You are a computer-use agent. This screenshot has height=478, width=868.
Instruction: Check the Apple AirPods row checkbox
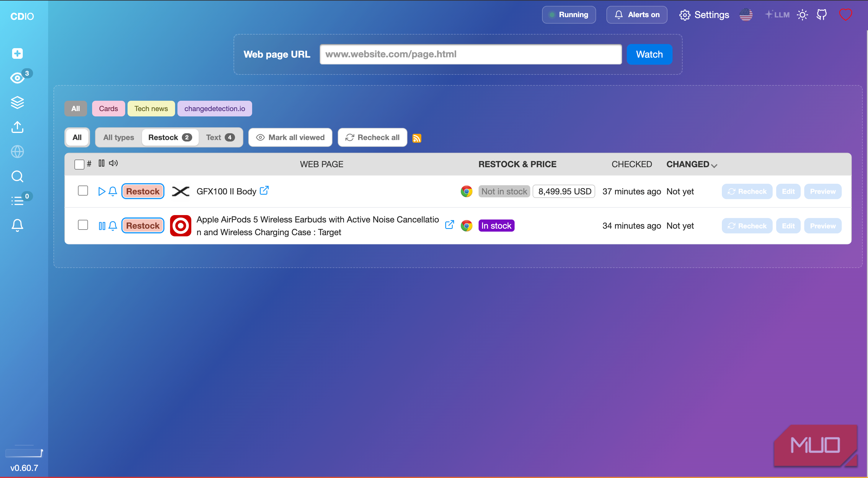83,225
